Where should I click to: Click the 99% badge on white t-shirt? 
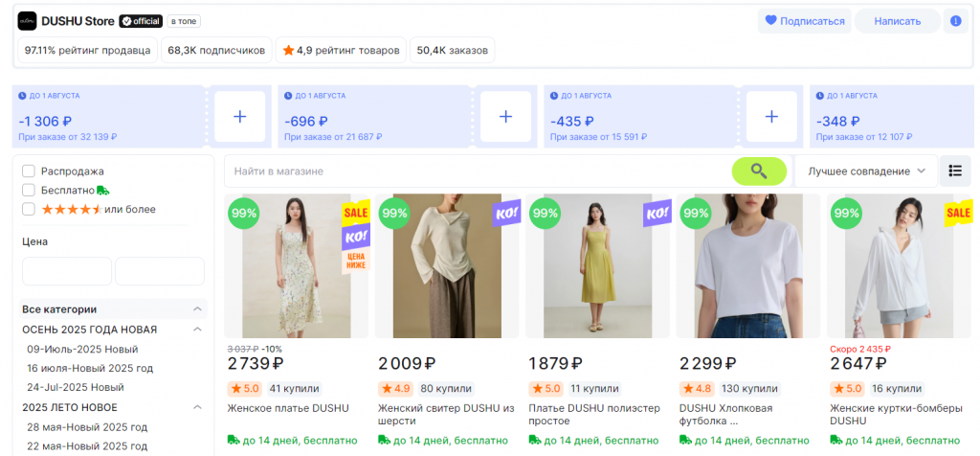coord(696,213)
